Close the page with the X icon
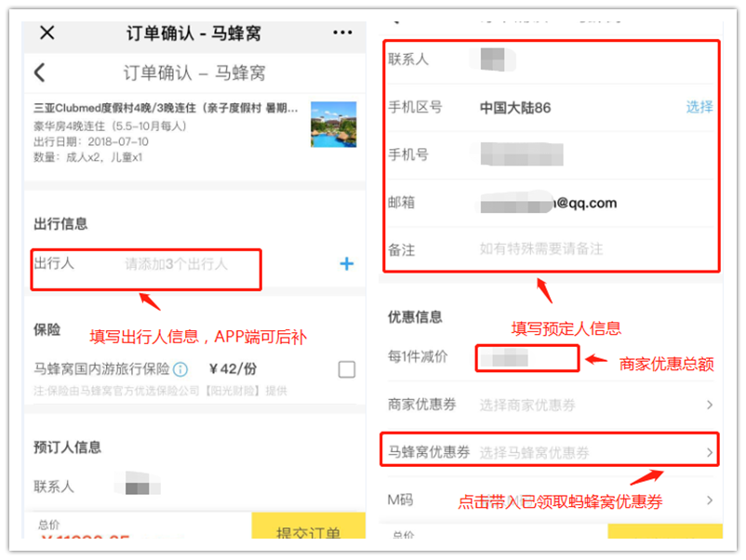 47,33
